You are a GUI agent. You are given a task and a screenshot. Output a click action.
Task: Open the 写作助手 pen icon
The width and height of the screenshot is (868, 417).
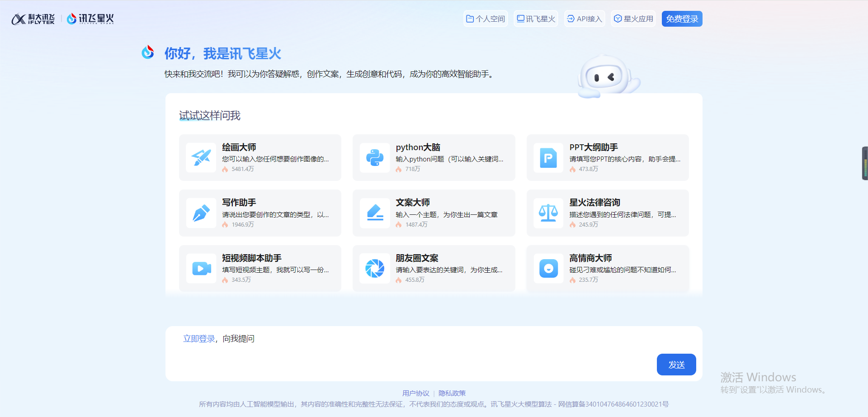201,213
